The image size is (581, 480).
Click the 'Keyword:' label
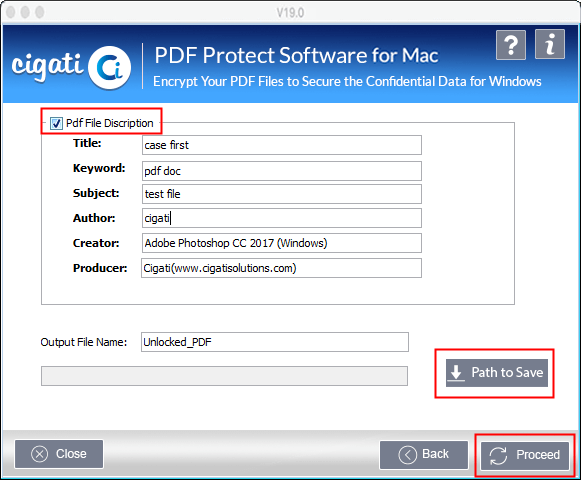point(99,168)
